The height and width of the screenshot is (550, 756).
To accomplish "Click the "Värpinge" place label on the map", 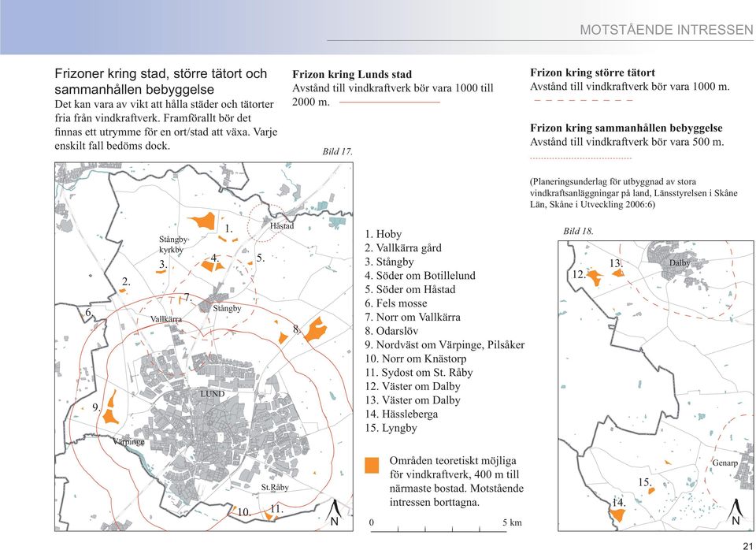I will click(x=128, y=442).
